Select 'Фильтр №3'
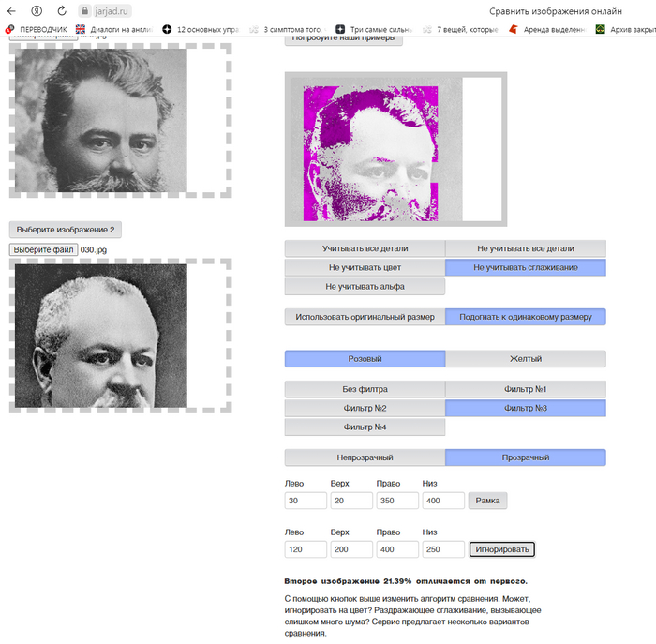 526,408
